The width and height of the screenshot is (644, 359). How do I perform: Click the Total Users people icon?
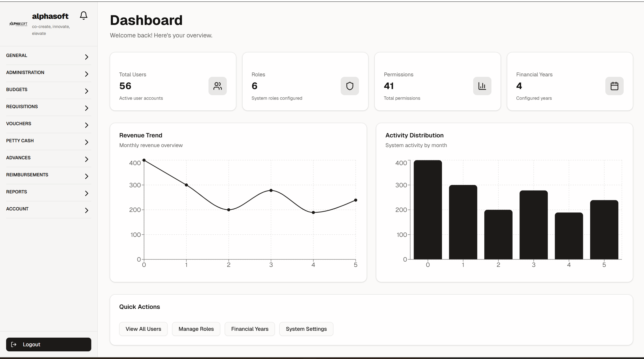[x=218, y=86]
